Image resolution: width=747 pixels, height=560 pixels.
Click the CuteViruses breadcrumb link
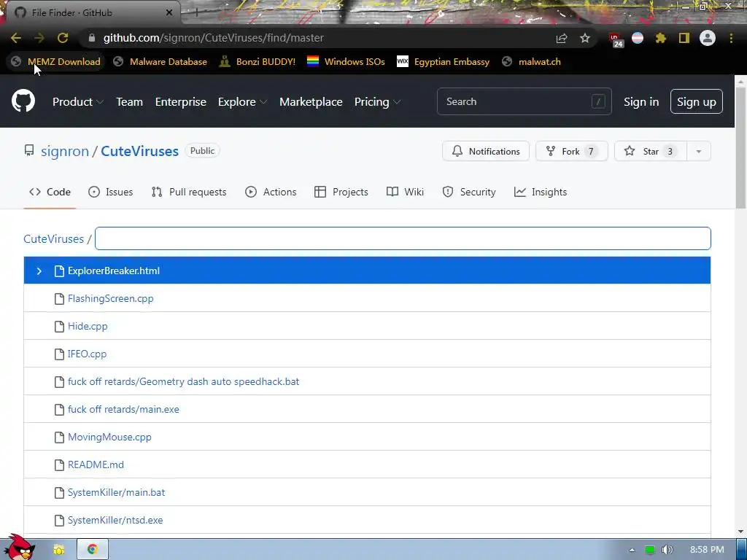[x=53, y=239]
